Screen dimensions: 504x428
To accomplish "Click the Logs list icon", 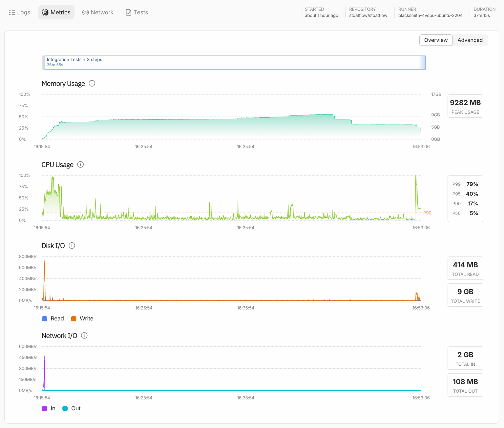I will coord(12,12).
